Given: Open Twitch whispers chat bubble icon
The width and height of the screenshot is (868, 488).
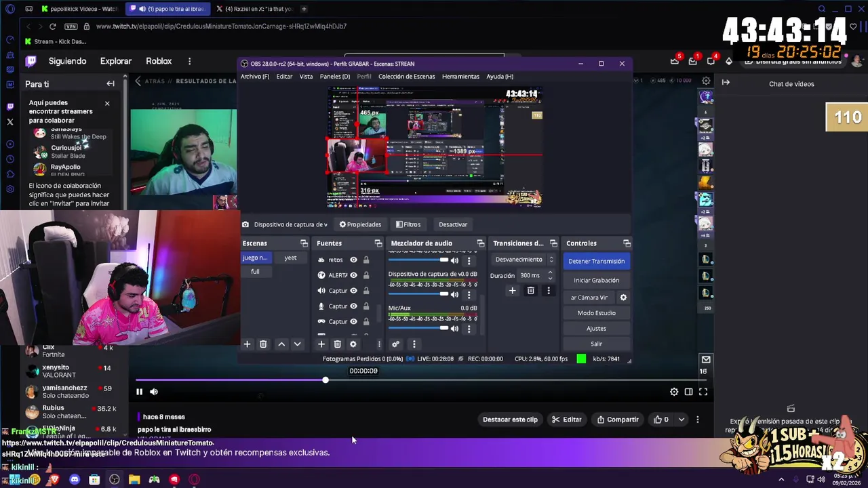Looking at the screenshot, I should pos(711,61).
